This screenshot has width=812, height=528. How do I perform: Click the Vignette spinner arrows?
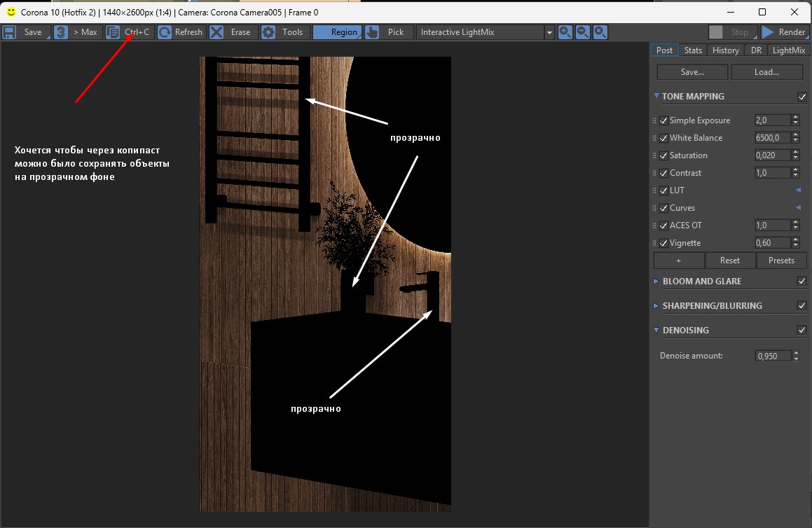796,243
